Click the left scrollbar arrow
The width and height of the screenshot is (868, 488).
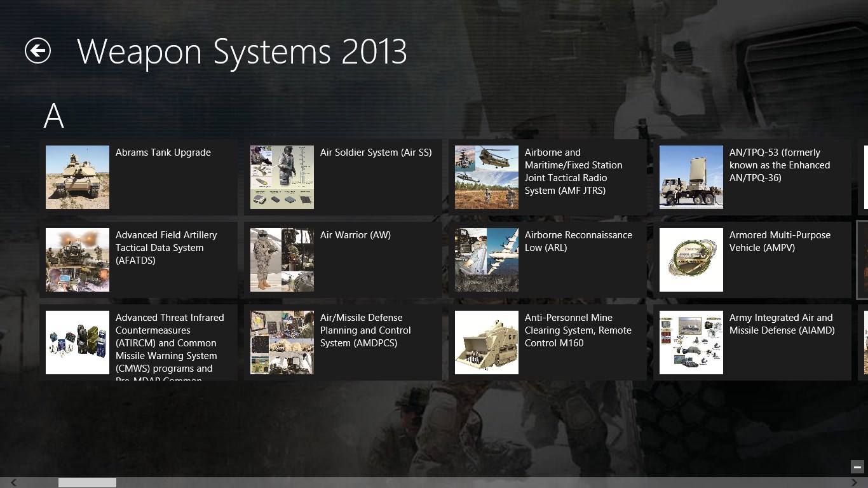(13, 482)
